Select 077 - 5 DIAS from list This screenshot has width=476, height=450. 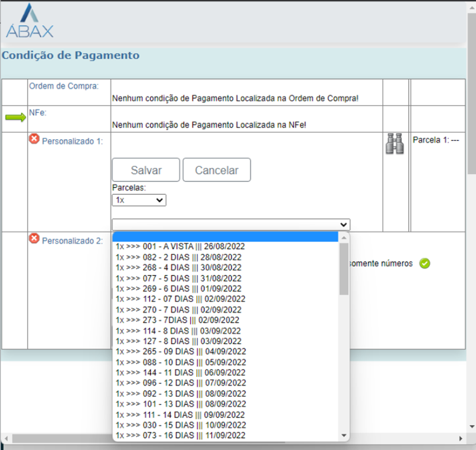pos(178,278)
